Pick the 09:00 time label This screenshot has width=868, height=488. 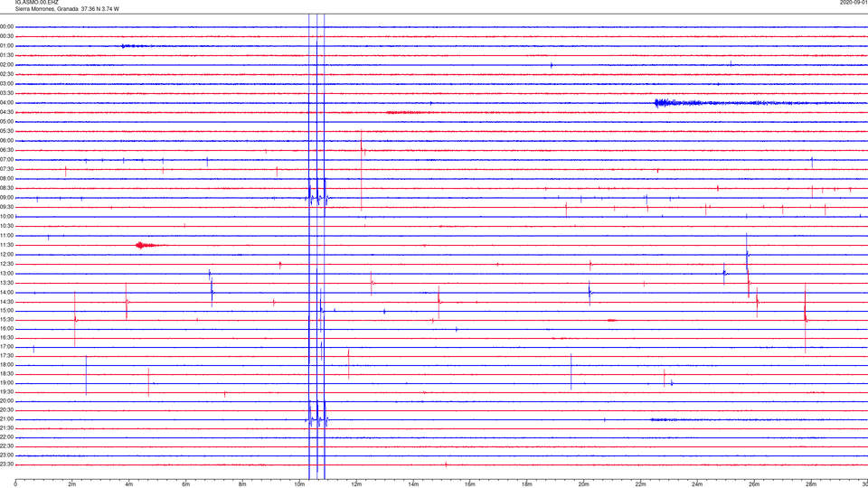click(6, 198)
